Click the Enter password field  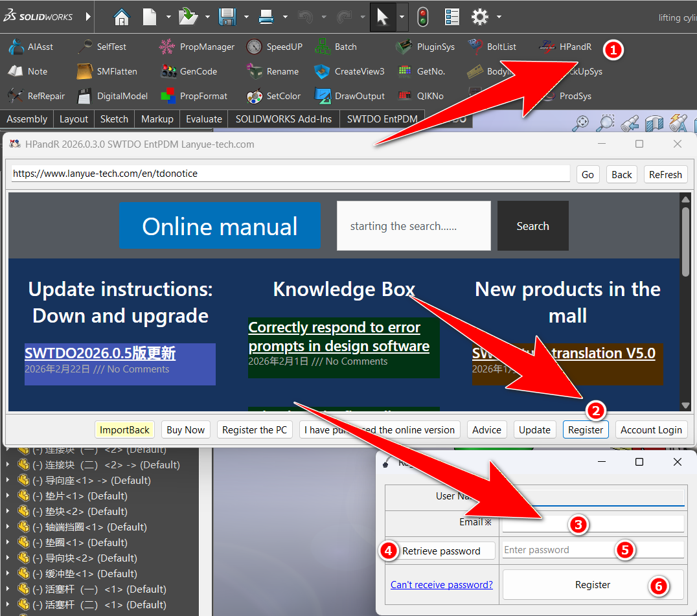593,550
